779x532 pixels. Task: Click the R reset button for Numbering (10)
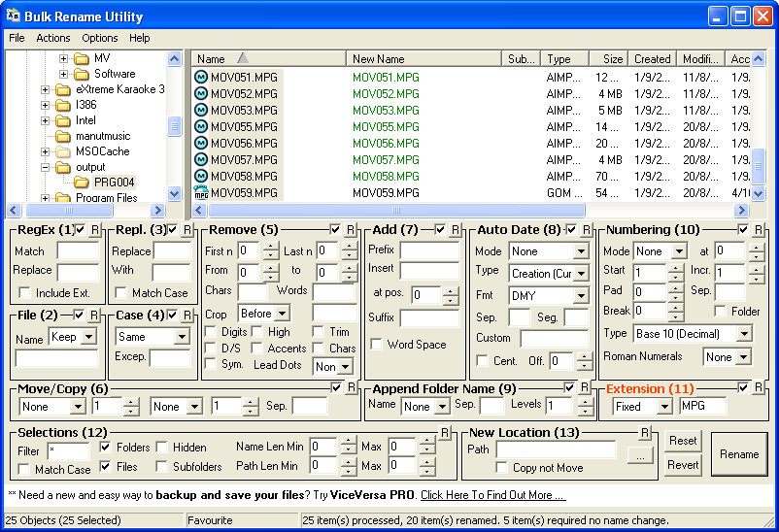[759, 230]
